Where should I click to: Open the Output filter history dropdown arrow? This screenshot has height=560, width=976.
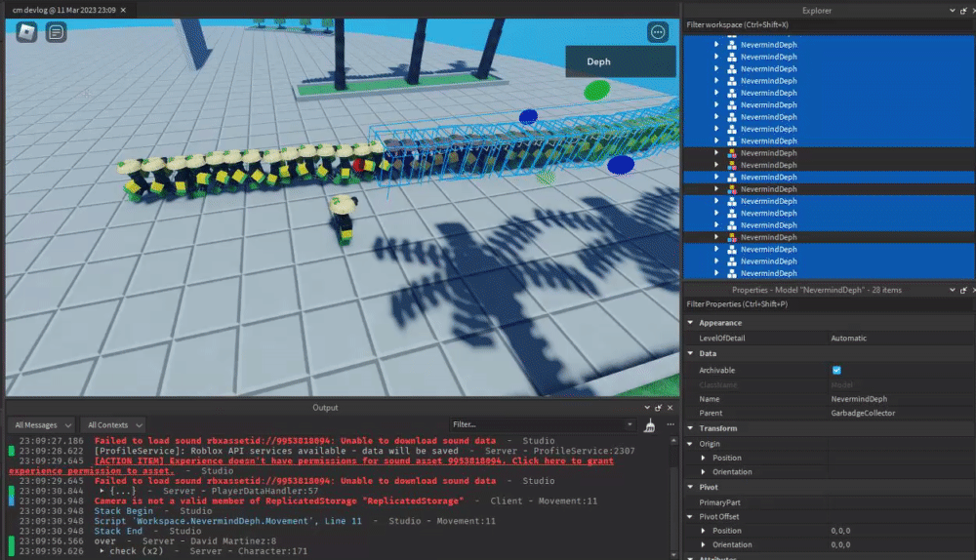pyautogui.click(x=630, y=424)
